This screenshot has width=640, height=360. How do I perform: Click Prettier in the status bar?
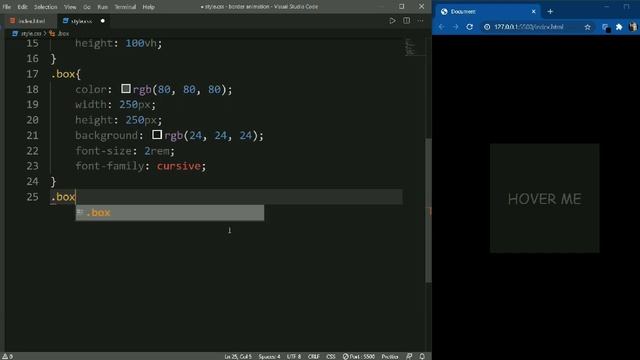tap(389, 356)
